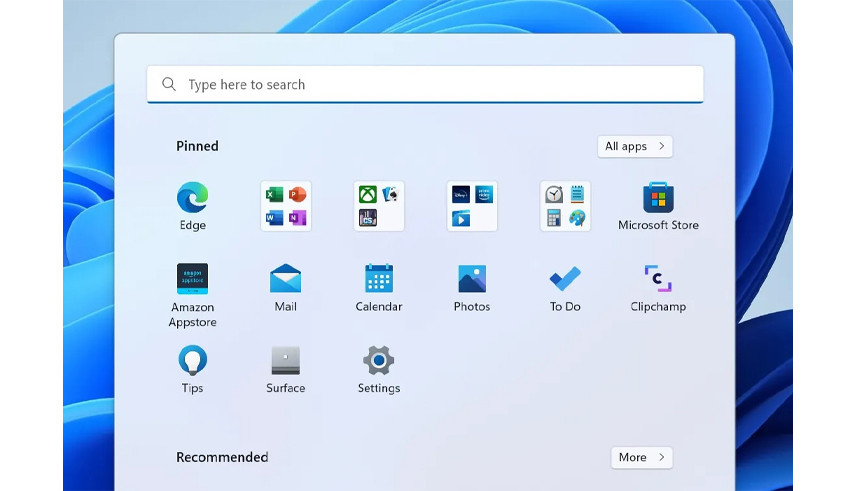Open the streaming folder with Disney+
Viewport: 856px width, 491px height.
pyautogui.click(x=471, y=206)
